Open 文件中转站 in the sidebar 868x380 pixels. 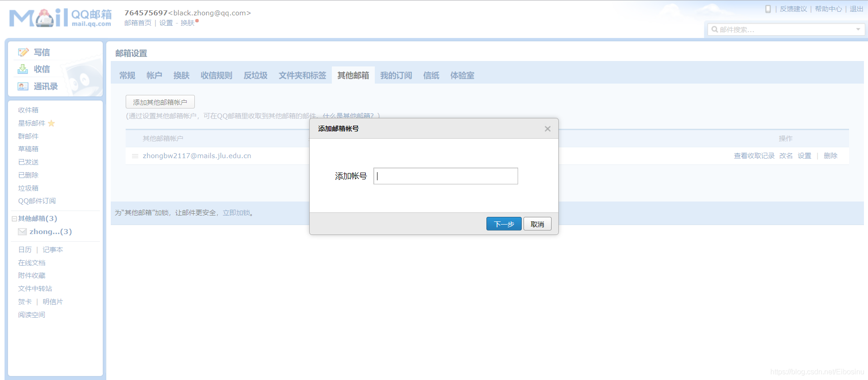35,289
